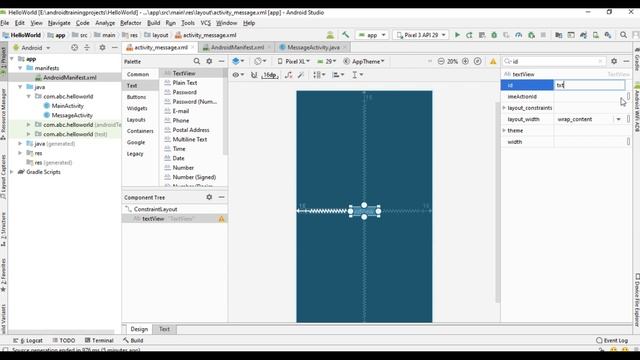Select ConstraintLayout in Component Tree

point(155,209)
